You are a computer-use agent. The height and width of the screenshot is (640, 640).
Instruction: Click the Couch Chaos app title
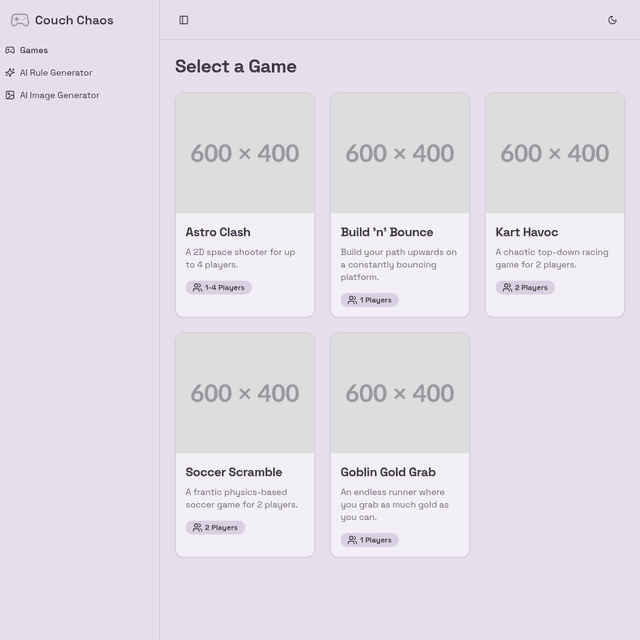[74, 20]
